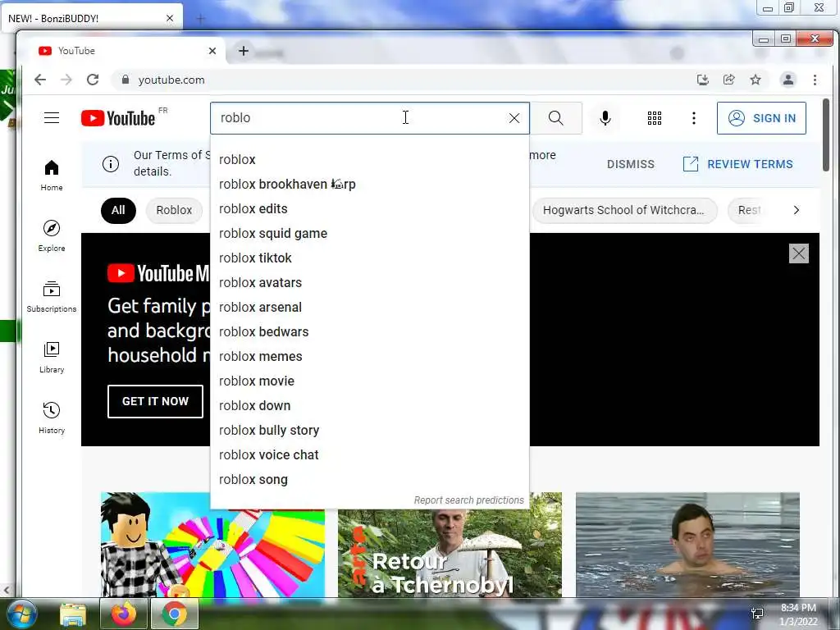Bookmark this page with the star
This screenshot has height=630, width=840.
756,80
